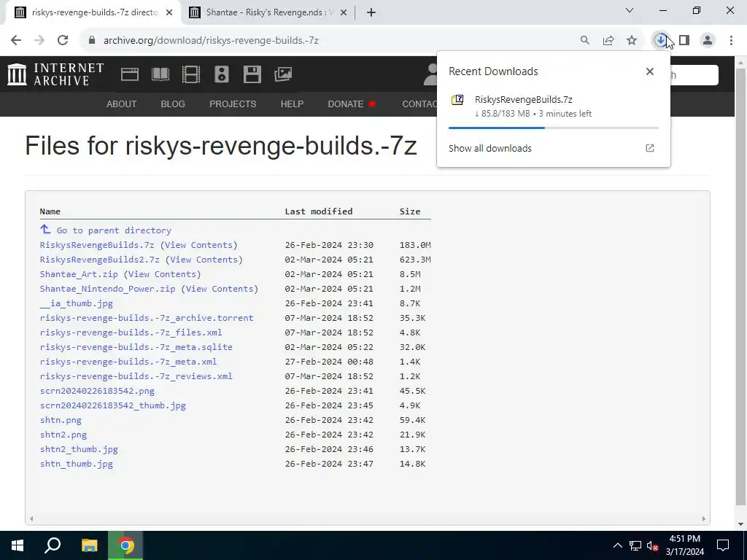View Contents of Shantae_Nintendo_Power.zip
Image resolution: width=747 pixels, height=560 pixels.
[x=219, y=289]
